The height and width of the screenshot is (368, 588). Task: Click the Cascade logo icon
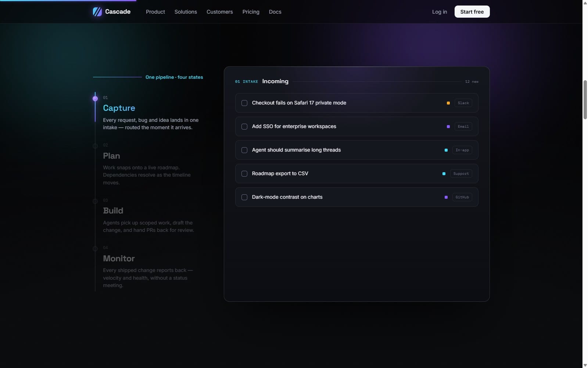click(x=97, y=12)
